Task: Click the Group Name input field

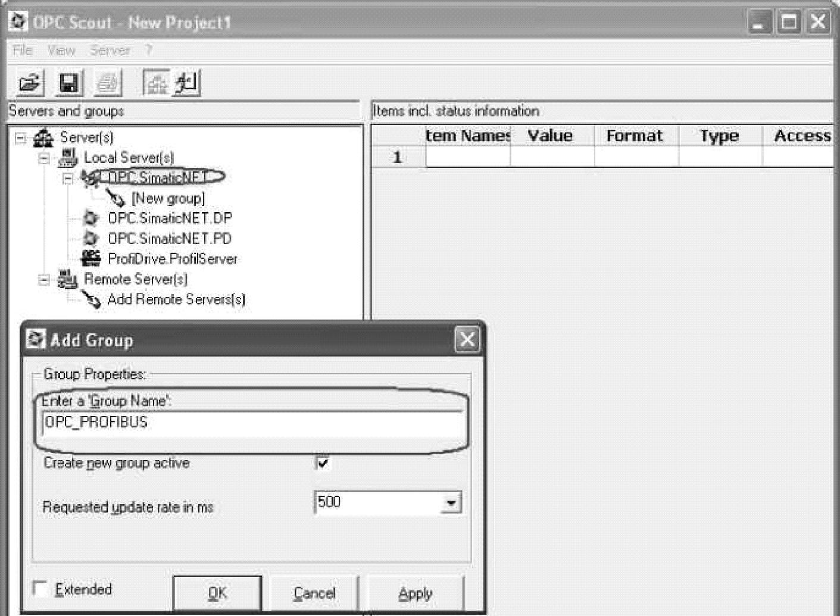Action: point(252,424)
